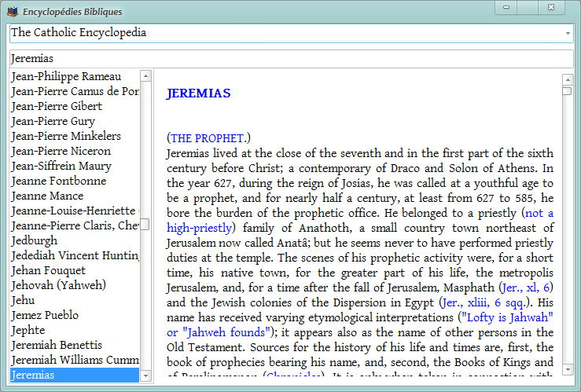Minimize the Encyclopédies Bibliques window
Viewport: 581px width, 392px height.
(x=506, y=7)
